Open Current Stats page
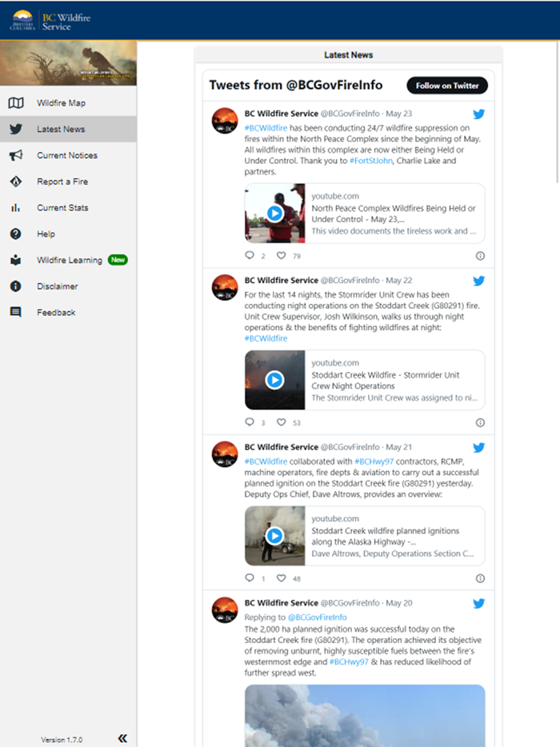This screenshot has width=560, height=747. 68,208
